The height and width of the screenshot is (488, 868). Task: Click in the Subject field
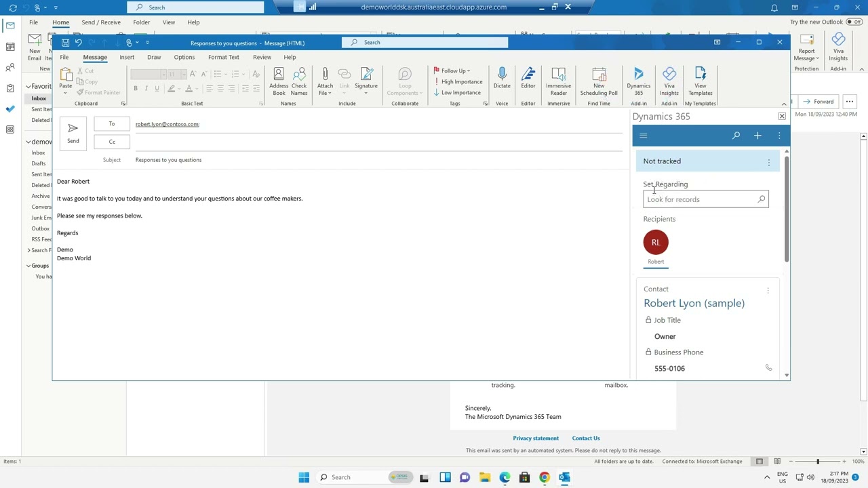point(378,160)
